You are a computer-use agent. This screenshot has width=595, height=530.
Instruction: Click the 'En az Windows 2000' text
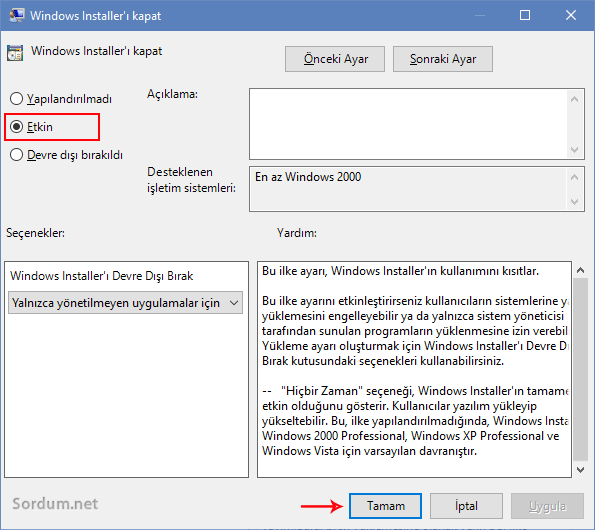tap(308, 177)
